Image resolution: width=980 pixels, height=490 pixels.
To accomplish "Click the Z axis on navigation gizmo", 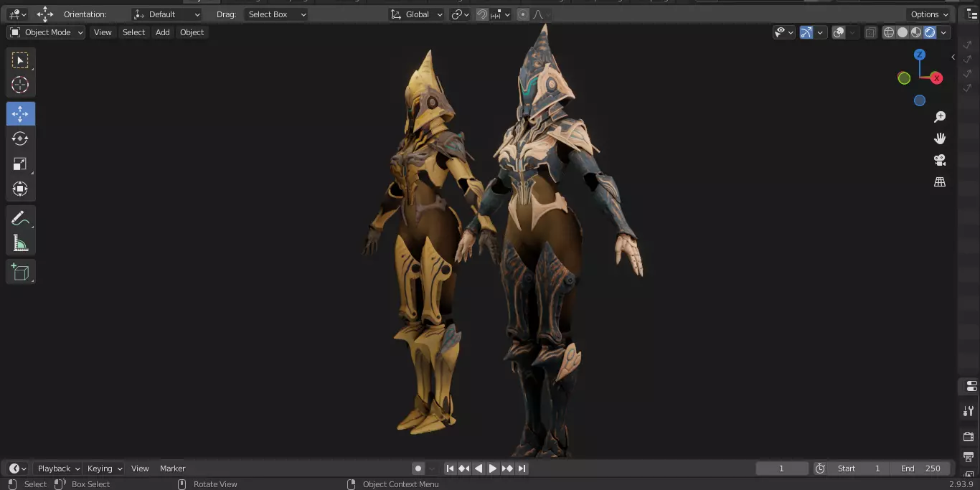I will (x=920, y=55).
